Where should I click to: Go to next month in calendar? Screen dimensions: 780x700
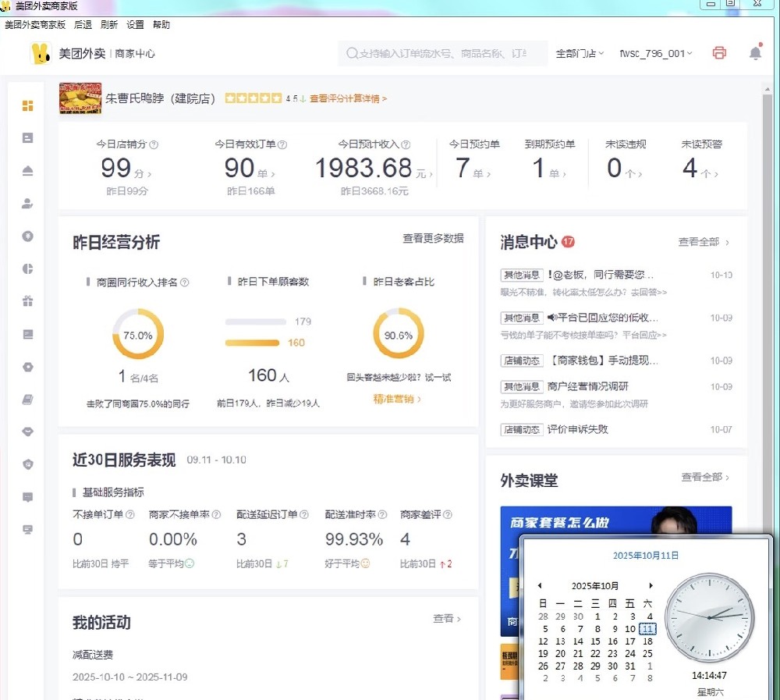(651, 585)
